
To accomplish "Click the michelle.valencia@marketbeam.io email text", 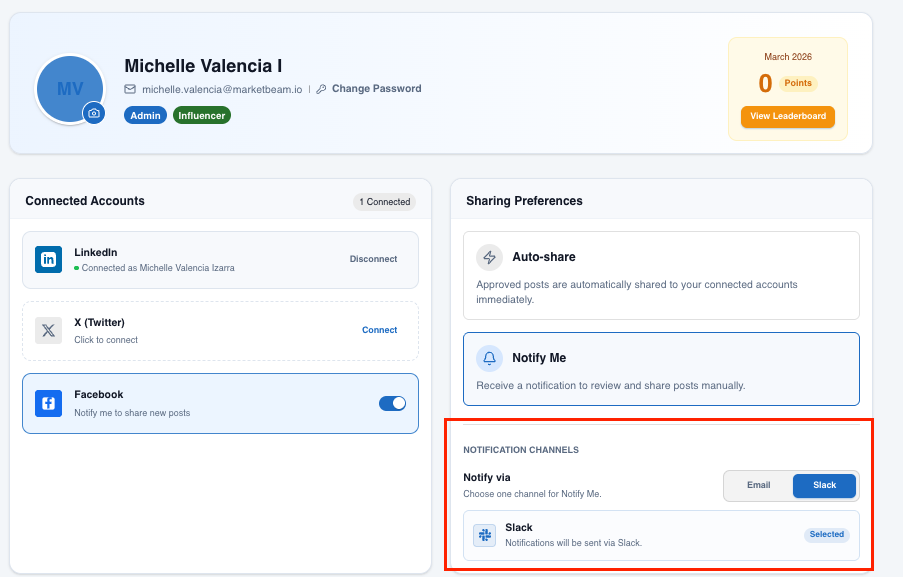I will [x=222, y=89].
